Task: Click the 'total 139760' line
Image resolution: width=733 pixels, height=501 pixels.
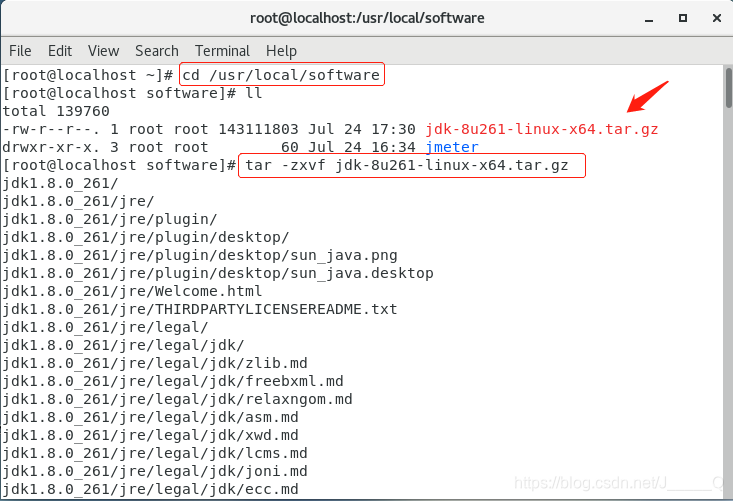Action: [56, 111]
